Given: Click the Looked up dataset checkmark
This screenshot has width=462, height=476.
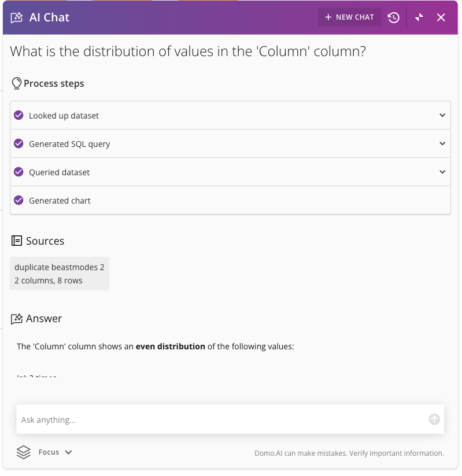Looking at the screenshot, I should [x=19, y=115].
